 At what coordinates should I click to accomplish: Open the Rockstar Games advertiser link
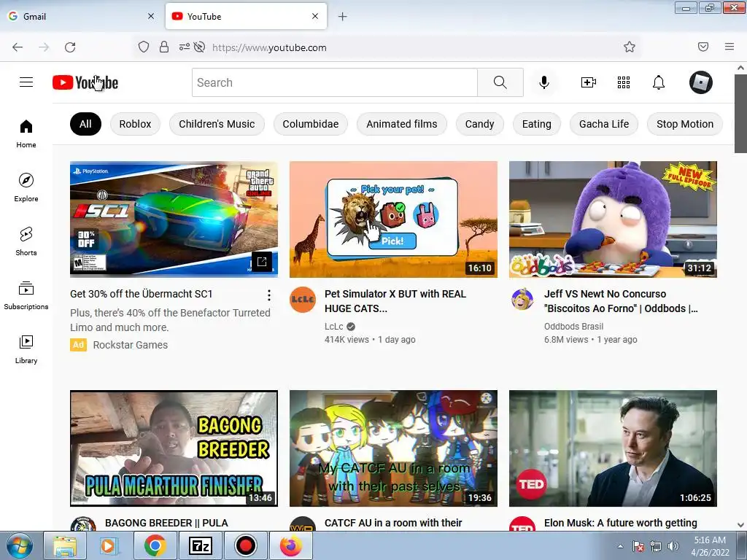coord(130,345)
